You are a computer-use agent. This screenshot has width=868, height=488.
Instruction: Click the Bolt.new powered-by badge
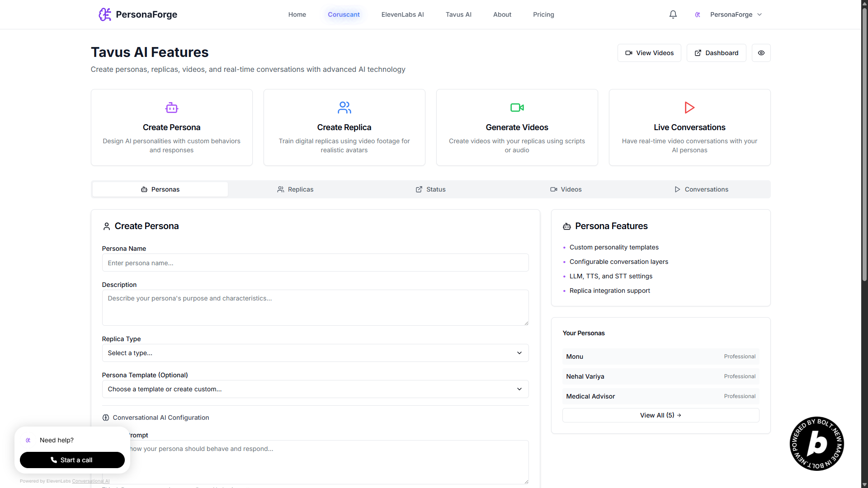[816, 443]
